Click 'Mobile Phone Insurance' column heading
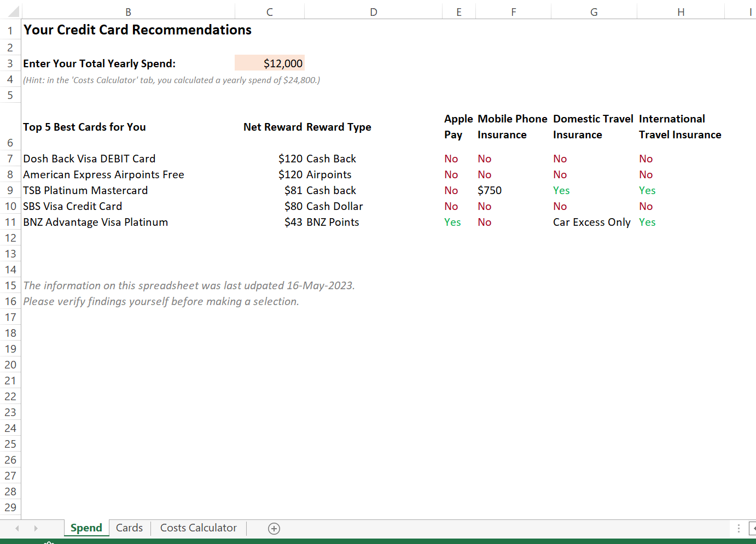 coord(513,127)
